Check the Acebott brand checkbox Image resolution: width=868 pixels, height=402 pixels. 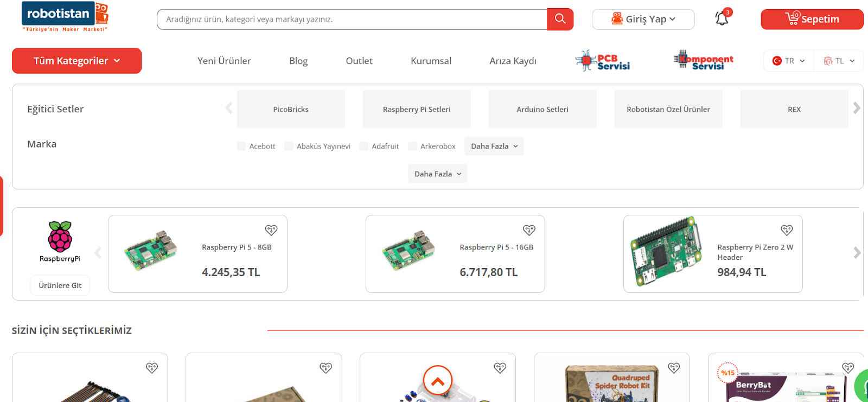[241, 146]
